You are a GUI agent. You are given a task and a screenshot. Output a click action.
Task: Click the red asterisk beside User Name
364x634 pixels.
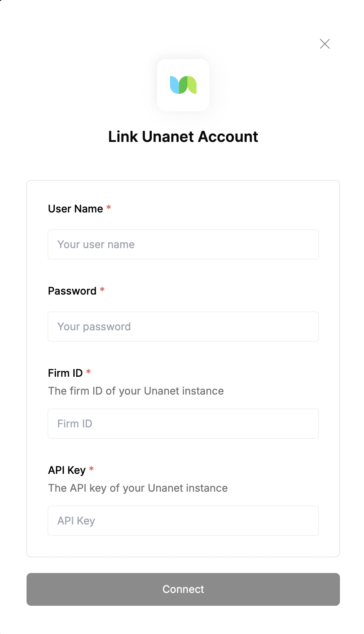tap(109, 207)
